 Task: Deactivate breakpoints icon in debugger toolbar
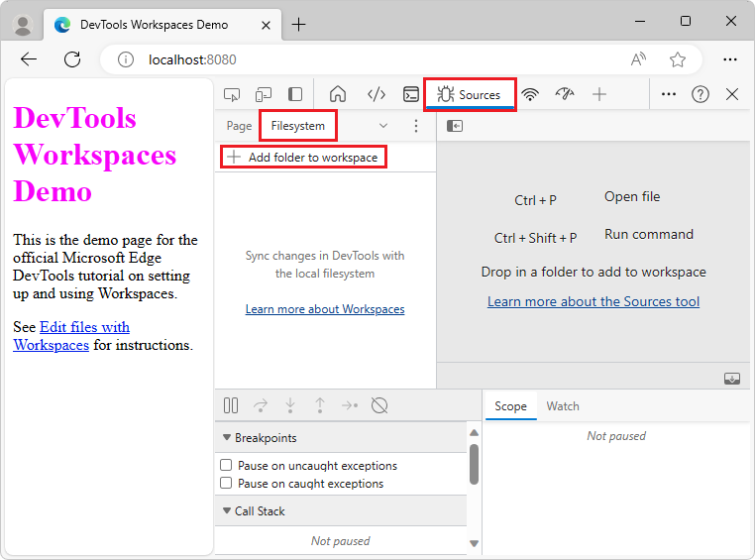(x=379, y=405)
